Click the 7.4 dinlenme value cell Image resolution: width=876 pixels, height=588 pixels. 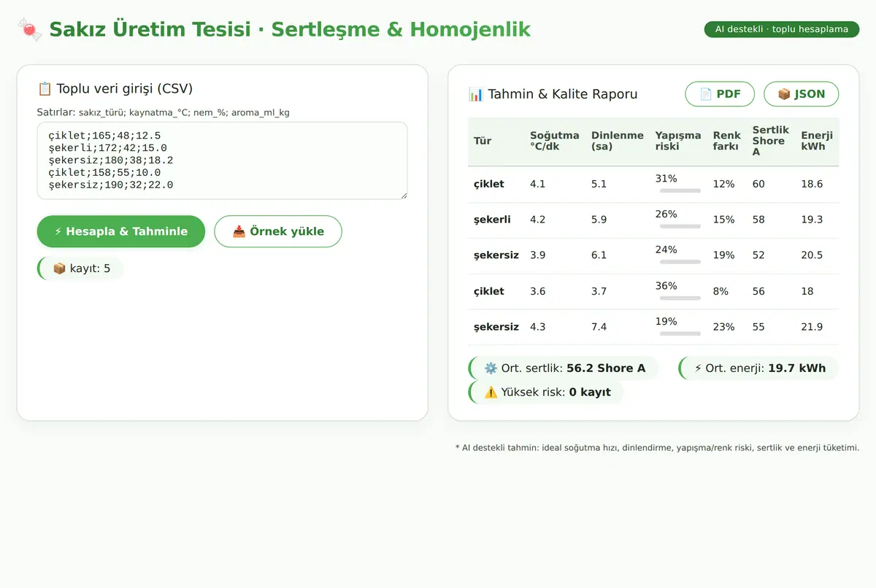[618, 328]
